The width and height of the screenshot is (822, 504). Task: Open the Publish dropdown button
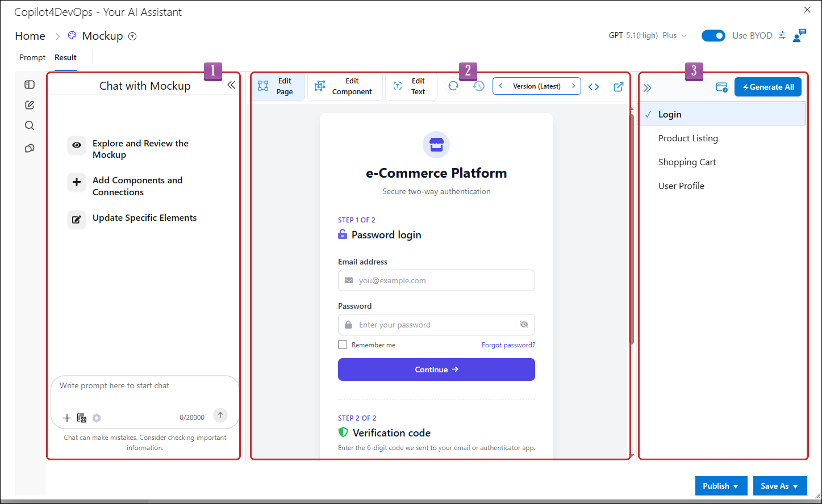pos(721,486)
